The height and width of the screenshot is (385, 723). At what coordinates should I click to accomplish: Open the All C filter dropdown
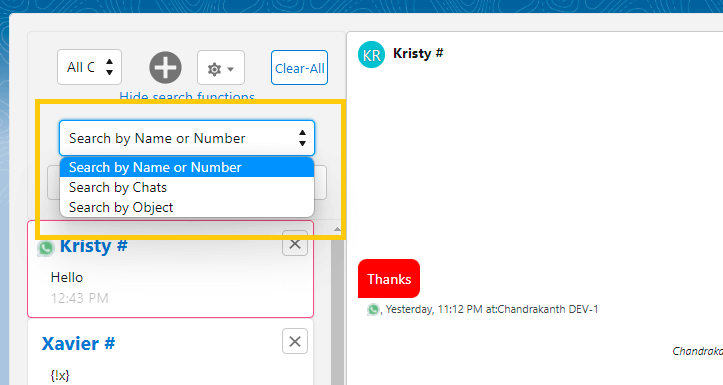pos(89,67)
